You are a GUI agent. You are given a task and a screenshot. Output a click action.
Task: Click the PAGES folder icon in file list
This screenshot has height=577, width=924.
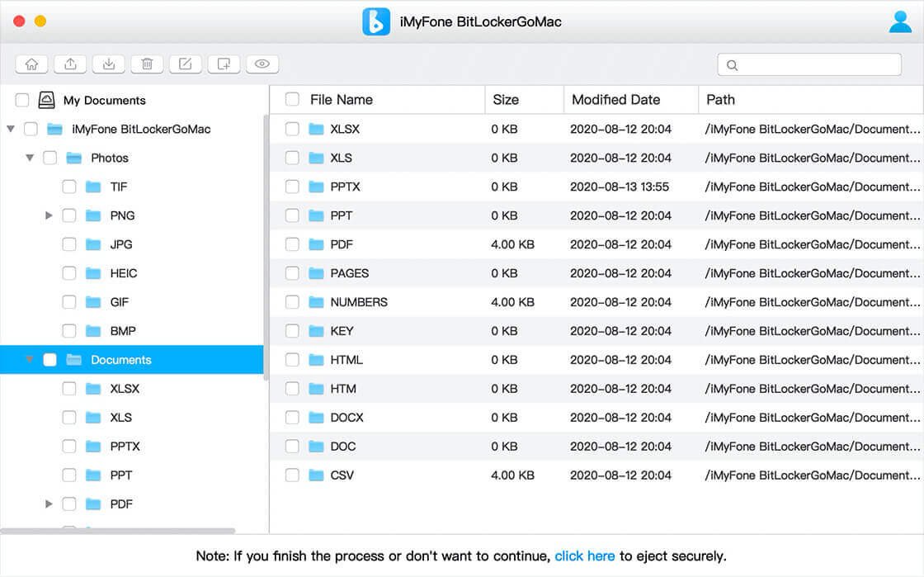[x=317, y=273]
